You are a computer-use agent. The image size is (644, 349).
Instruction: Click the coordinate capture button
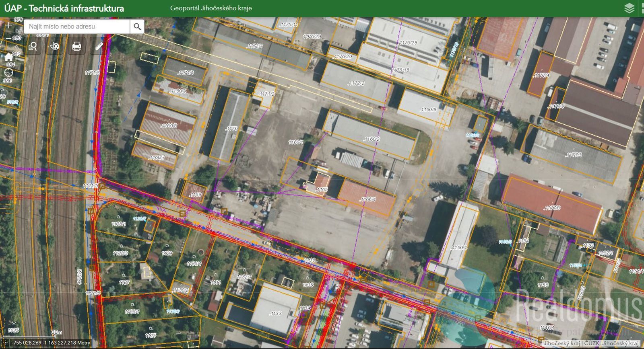coord(5,343)
